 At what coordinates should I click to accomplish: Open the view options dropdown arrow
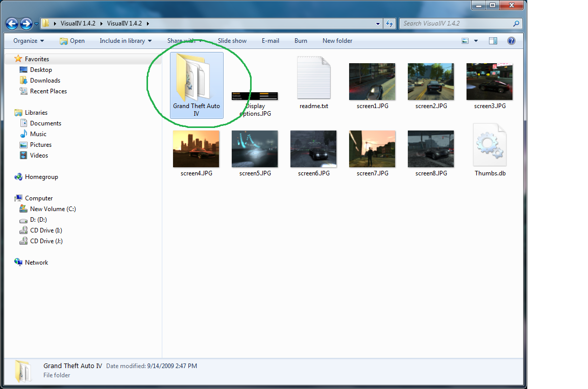476,41
